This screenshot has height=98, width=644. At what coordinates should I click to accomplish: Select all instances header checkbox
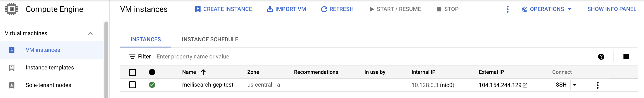pos(132,72)
